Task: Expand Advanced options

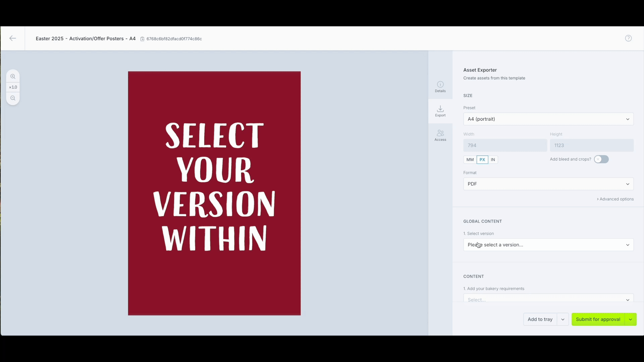Action: coord(615,199)
